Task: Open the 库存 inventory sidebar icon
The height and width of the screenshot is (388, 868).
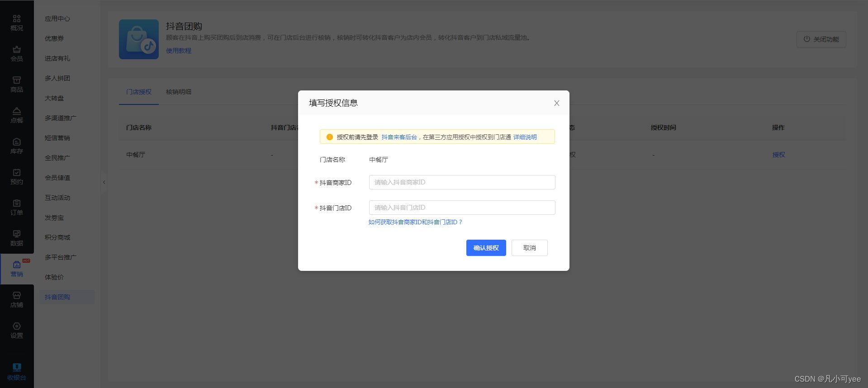Action: point(17,146)
